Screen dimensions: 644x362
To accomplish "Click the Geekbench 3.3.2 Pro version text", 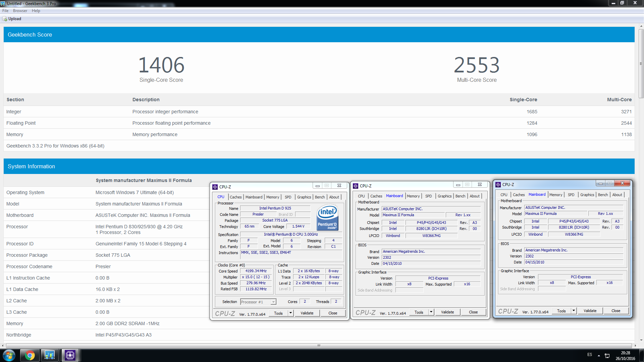I will point(55,146).
